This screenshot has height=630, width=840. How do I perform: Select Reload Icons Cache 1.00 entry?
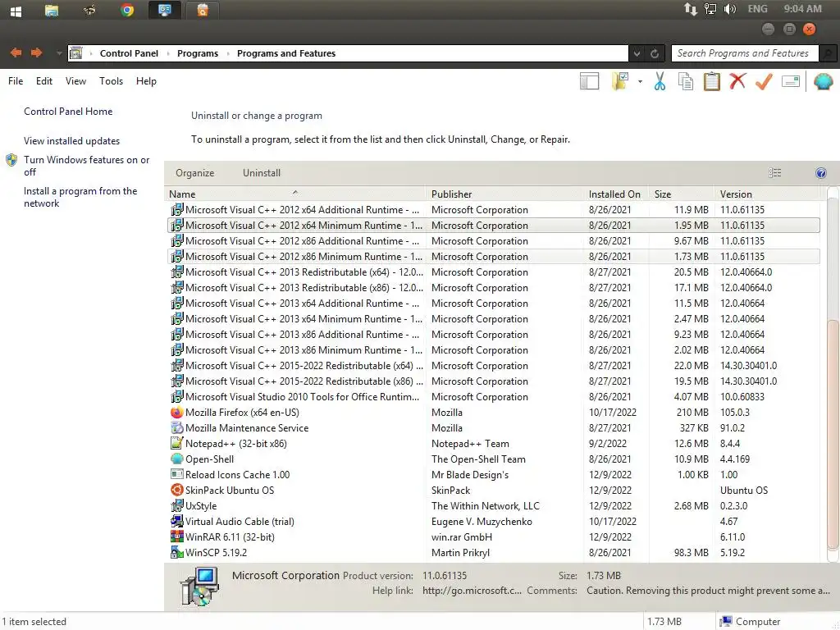493,475
